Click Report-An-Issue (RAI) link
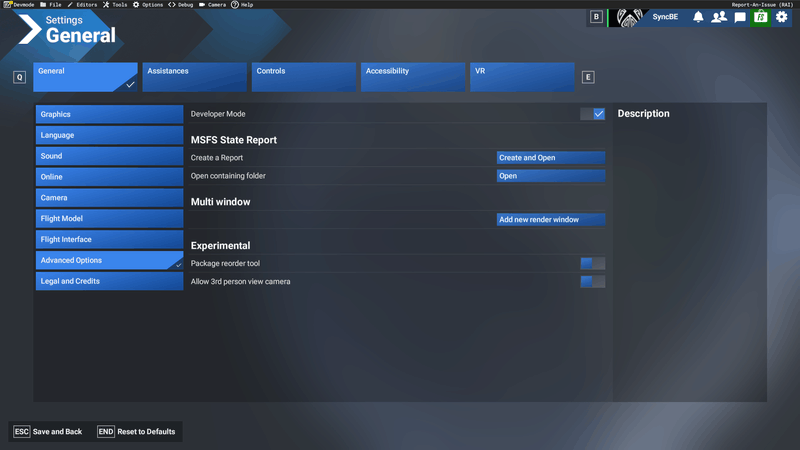The width and height of the screenshot is (800, 450). [762, 5]
